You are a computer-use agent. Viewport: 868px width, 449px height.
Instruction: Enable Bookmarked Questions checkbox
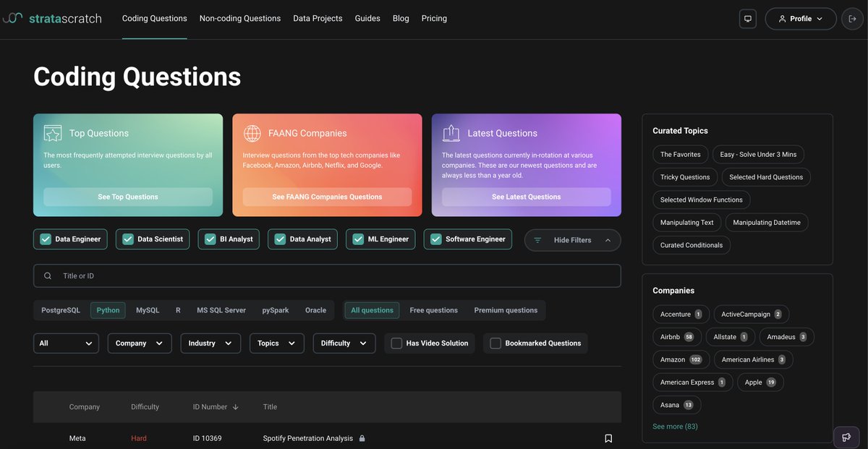point(495,343)
